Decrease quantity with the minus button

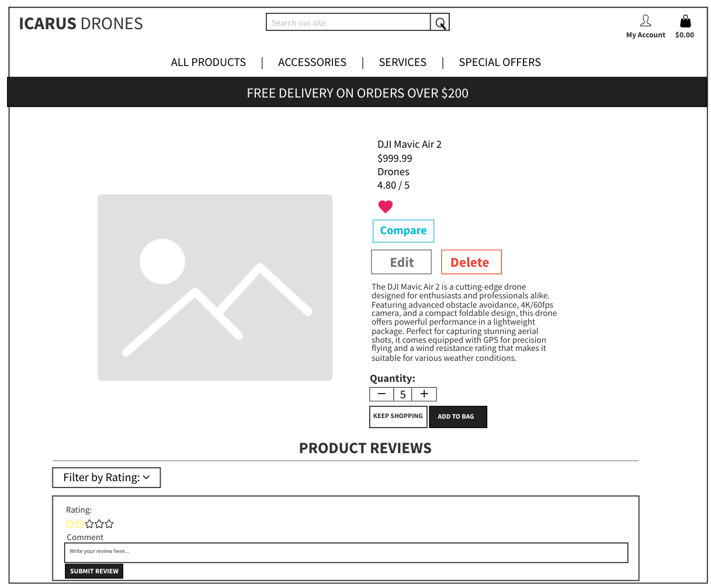tap(381, 394)
